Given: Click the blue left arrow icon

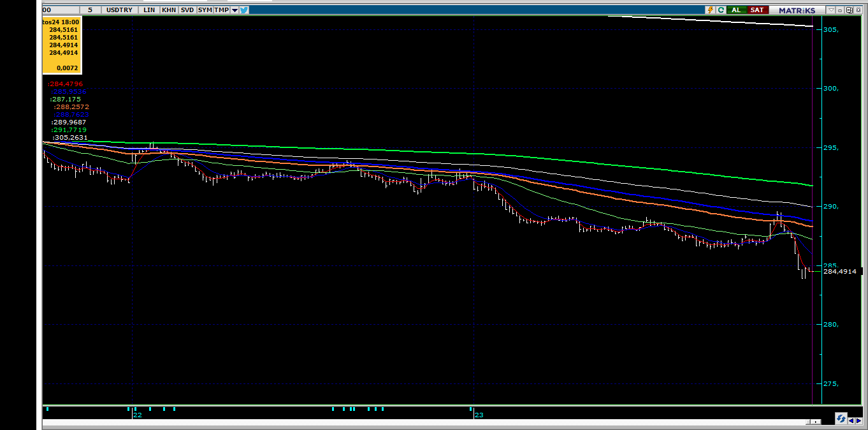Looking at the screenshot, I should (x=851, y=421).
